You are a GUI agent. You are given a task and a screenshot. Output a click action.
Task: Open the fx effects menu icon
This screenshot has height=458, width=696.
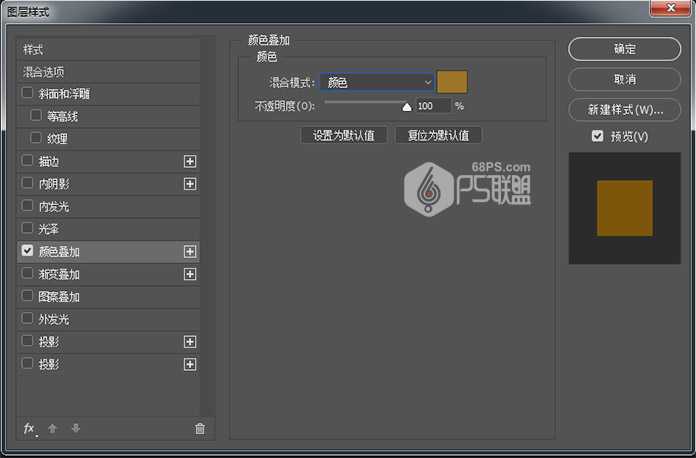pyautogui.click(x=29, y=428)
